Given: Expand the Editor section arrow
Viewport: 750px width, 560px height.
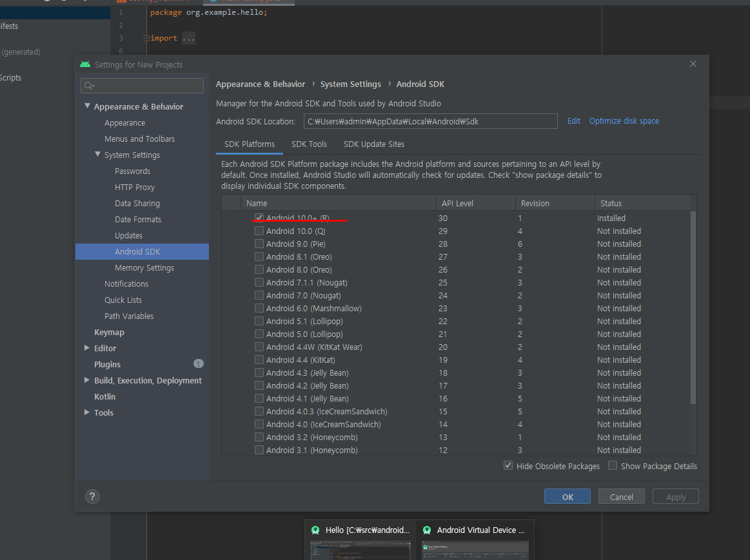Looking at the screenshot, I should 87,348.
